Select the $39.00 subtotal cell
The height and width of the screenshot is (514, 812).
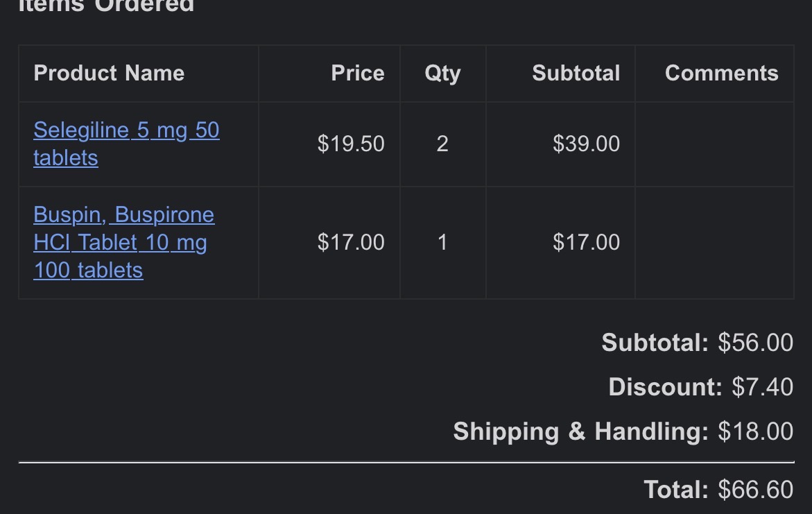point(586,144)
